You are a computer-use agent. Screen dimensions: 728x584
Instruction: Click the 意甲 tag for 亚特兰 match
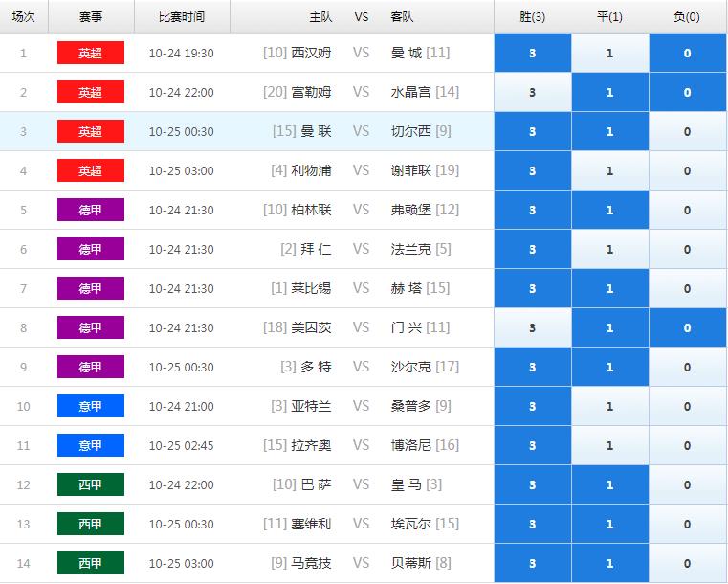pos(91,406)
